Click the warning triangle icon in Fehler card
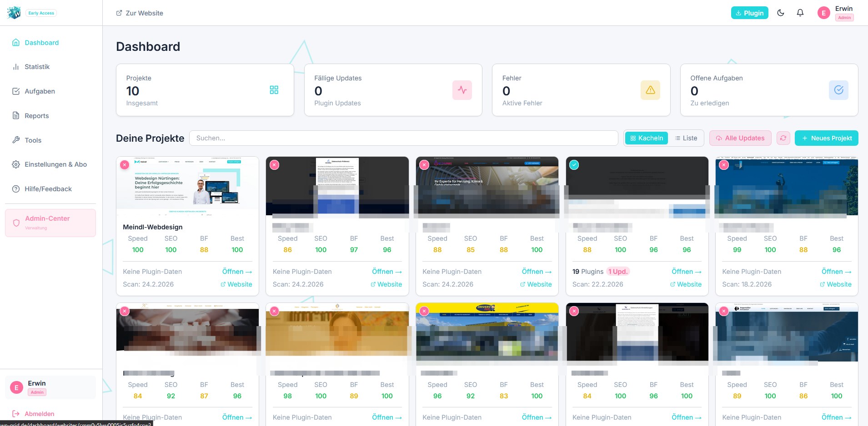 pos(650,90)
